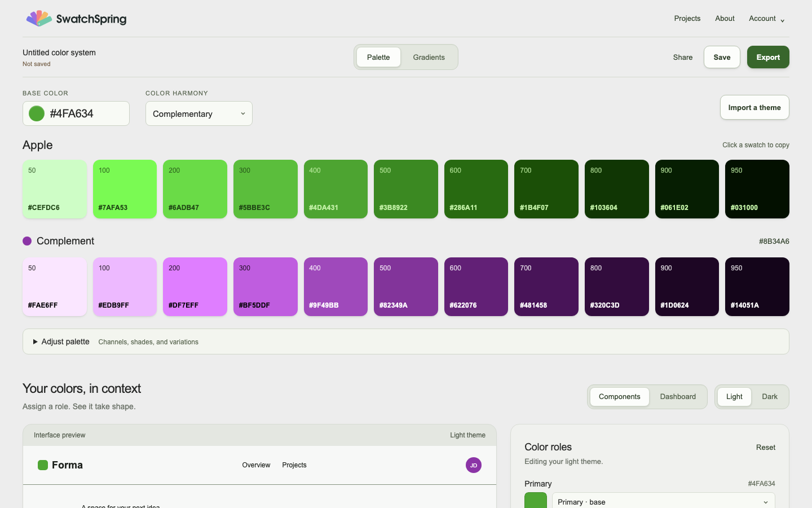
Task: Copy the Apple 700 swatch #1B4F07
Action: (x=546, y=189)
